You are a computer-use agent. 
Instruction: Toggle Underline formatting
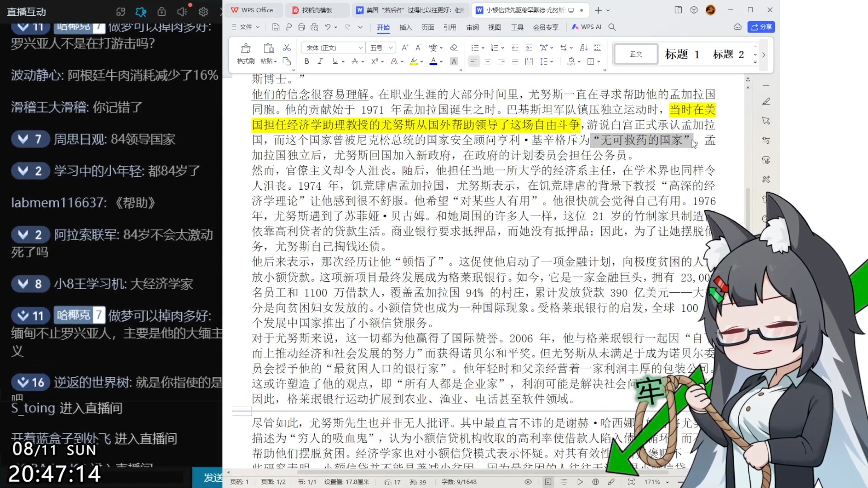click(335, 61)
